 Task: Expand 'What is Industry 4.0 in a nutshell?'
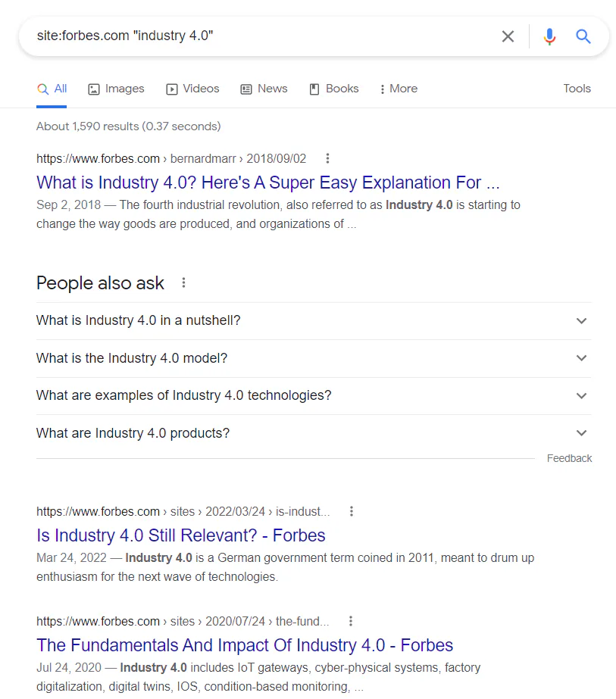pos(314,321)
